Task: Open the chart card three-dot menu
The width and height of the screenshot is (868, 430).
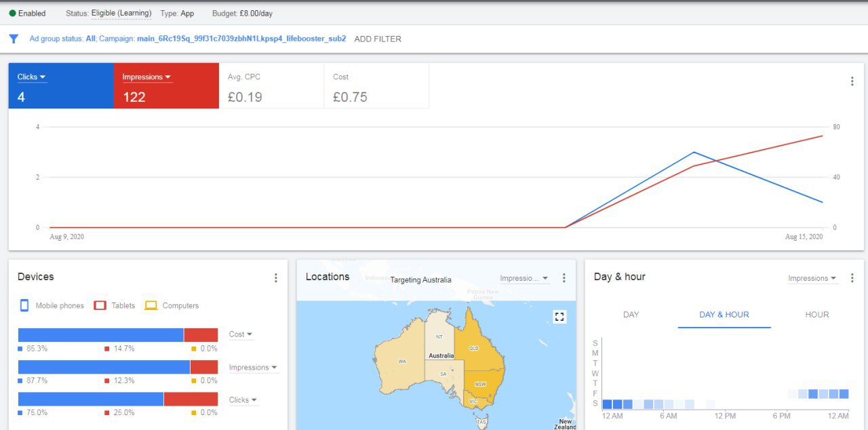Action: click(852, 81)
